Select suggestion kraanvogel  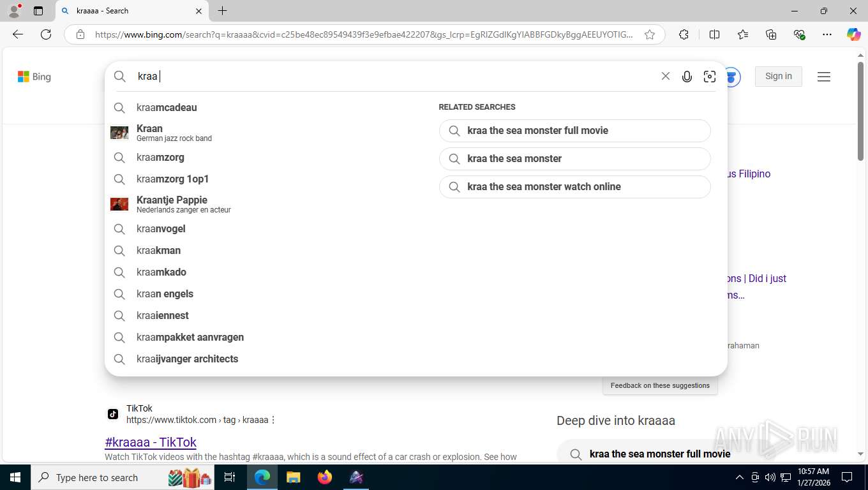pos(265,228)
